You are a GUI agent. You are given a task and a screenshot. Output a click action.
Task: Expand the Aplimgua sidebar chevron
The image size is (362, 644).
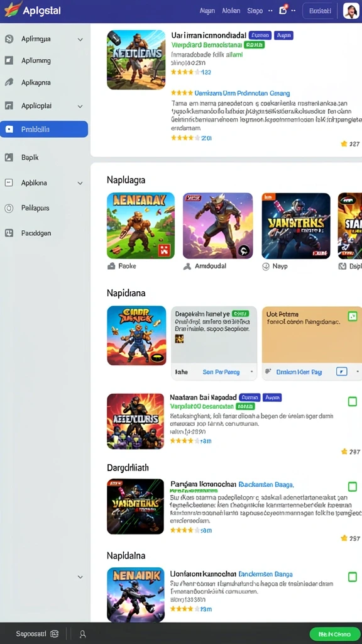pyautogui.click(x=80, y=40)
